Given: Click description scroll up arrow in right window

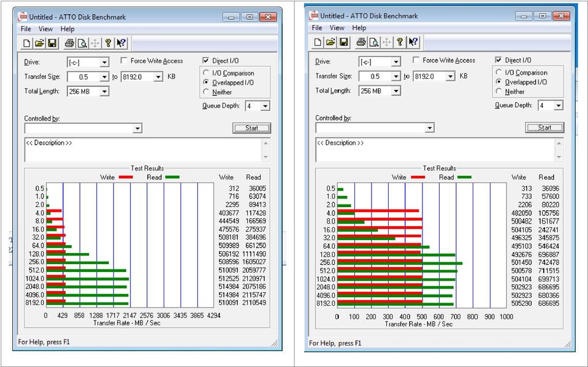Looking at the screenshot, I should pyautogui.click(x=559, y=143).
